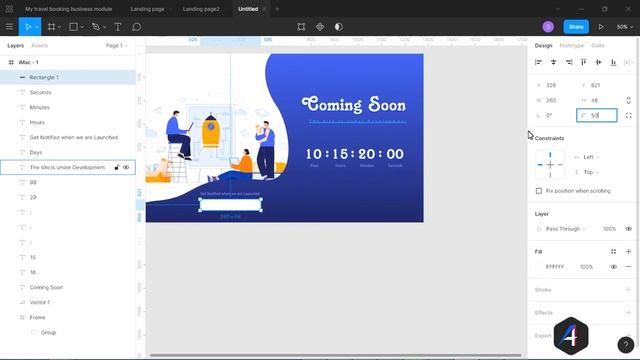
Task: Open the help question mark button
Action: click(626, 345)
